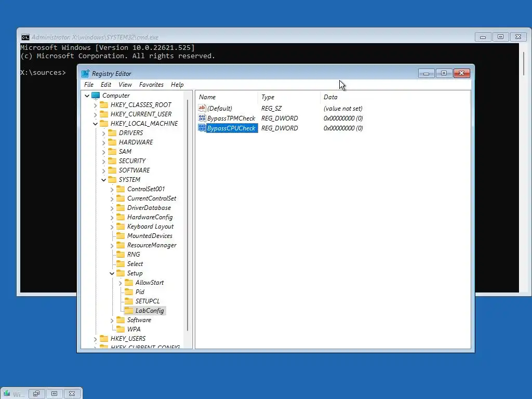
Task: Click the (Default) string value icon
Action: 202,108
